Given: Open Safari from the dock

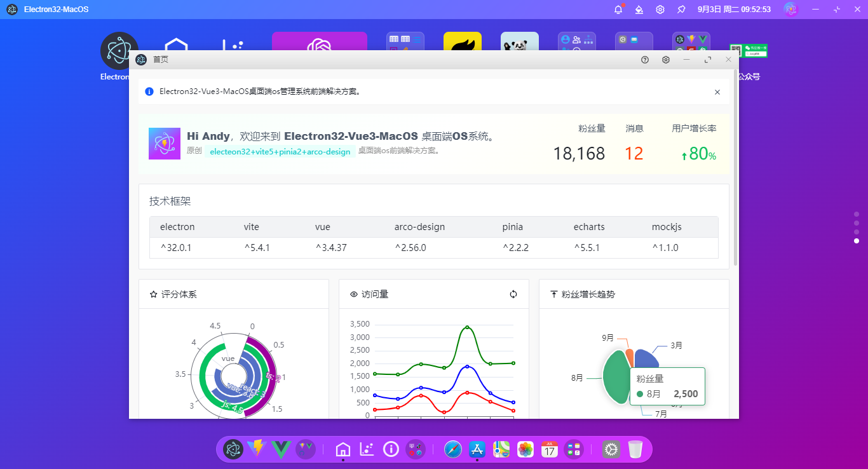Looking at the screenshot, I should (x=453, y=449).
